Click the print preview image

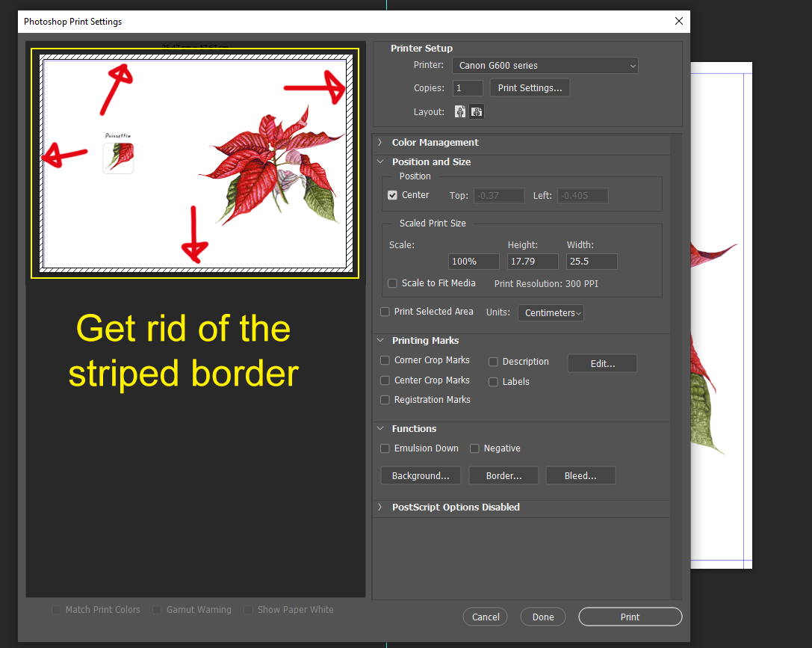pyautogui.click(x=194, y=163)
